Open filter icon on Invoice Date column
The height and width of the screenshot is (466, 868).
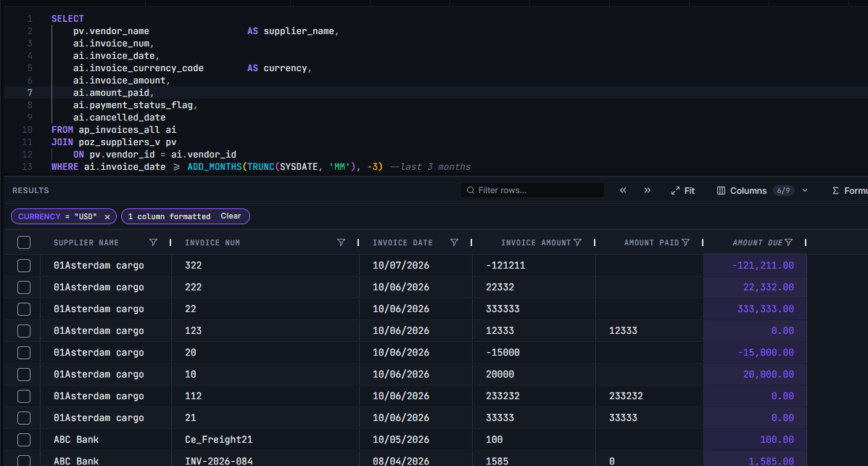click(x=454, y=242)
